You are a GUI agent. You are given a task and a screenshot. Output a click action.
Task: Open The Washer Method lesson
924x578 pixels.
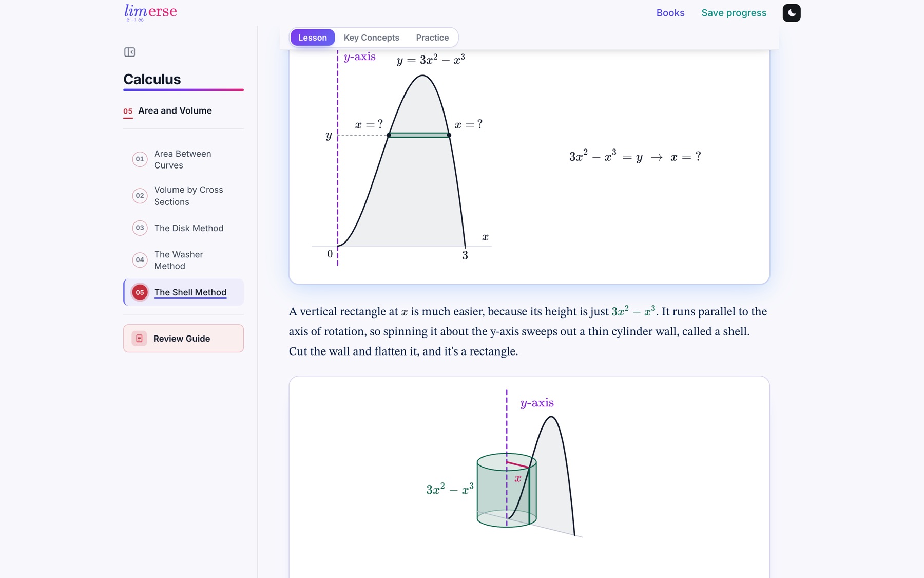point(183,260)
